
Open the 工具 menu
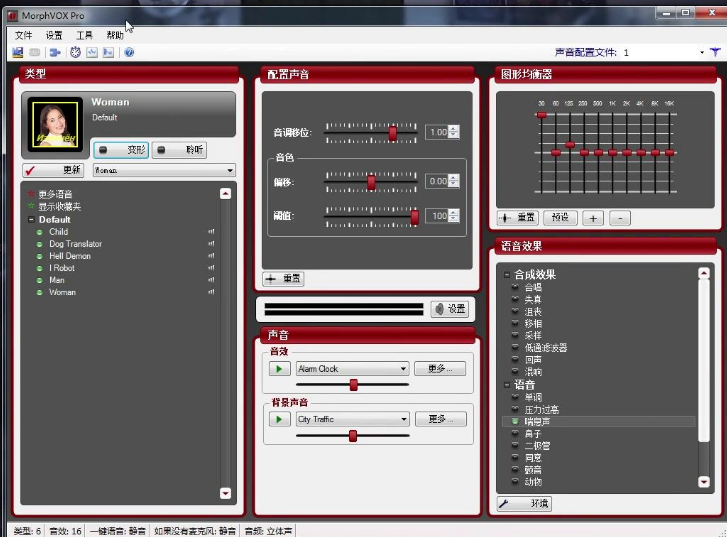pyautogui.click(x=84, y=35)
